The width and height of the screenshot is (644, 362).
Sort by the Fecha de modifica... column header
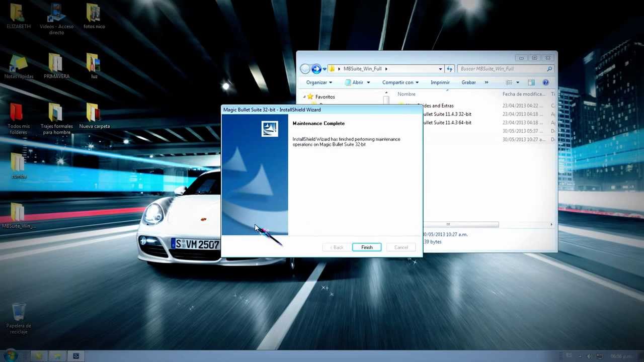point(524,94)
